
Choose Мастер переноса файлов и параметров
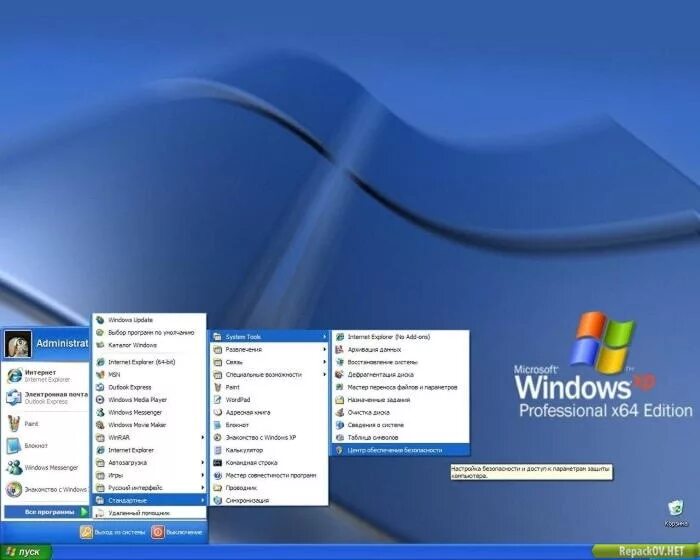point(400,387)
